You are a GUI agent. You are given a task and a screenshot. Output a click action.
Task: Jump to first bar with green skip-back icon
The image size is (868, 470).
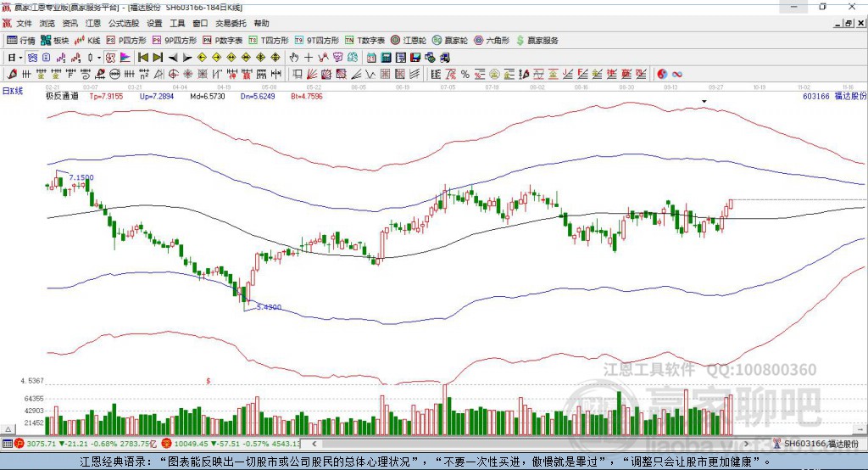pyautogui.click(x=143, y=58)
